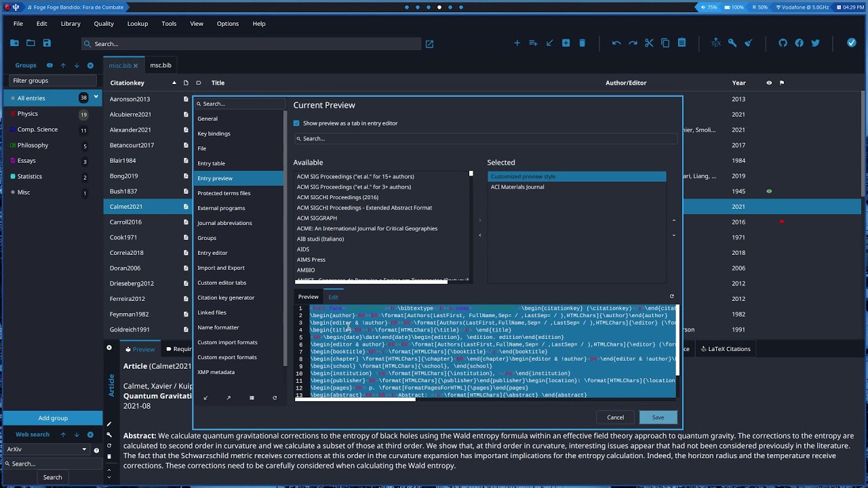
Task: Click the preview code horizontal scrollbar
Action: pos(355,399)
